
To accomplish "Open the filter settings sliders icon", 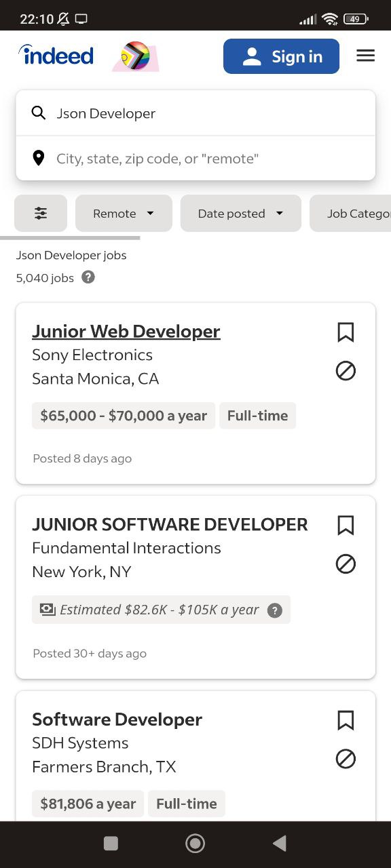I will point(41,214).
